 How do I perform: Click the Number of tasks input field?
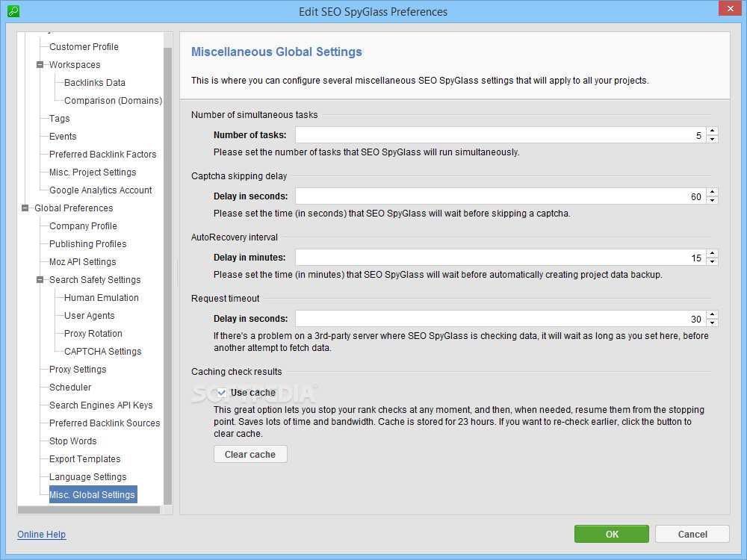(x=500, y=134)
